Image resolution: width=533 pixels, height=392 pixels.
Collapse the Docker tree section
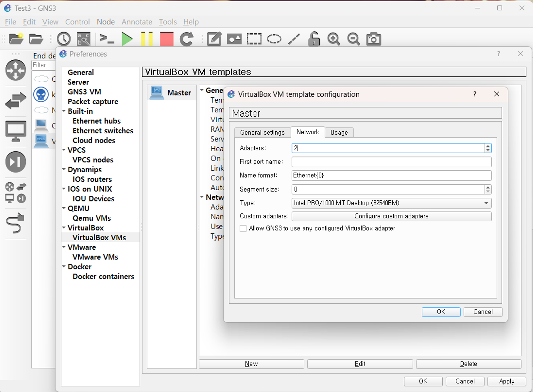(x=64, y=266)
